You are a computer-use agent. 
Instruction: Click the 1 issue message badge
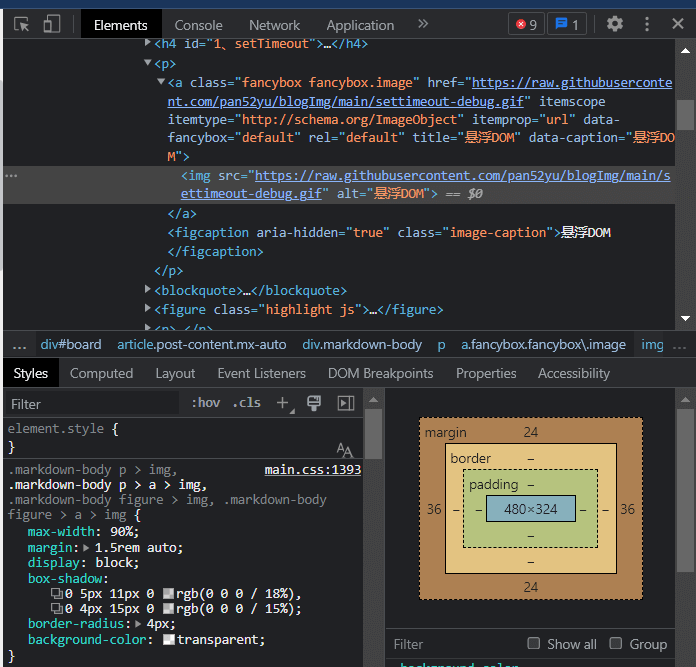567,24
